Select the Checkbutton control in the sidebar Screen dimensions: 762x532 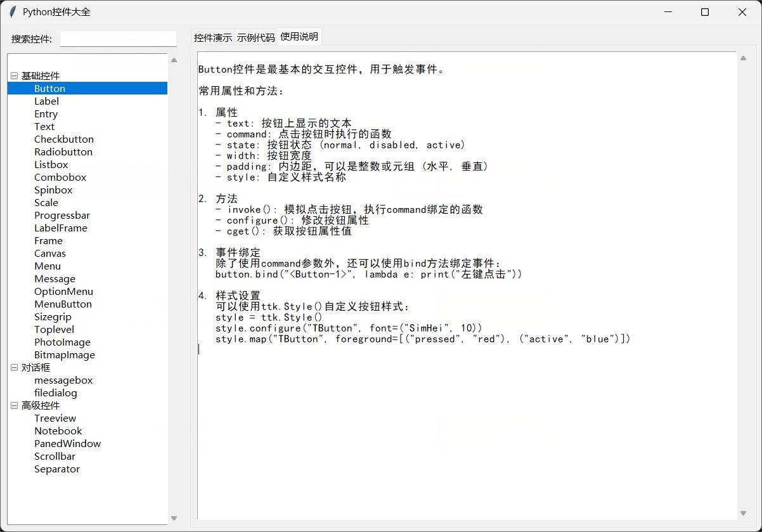click(x=63, y=139)
